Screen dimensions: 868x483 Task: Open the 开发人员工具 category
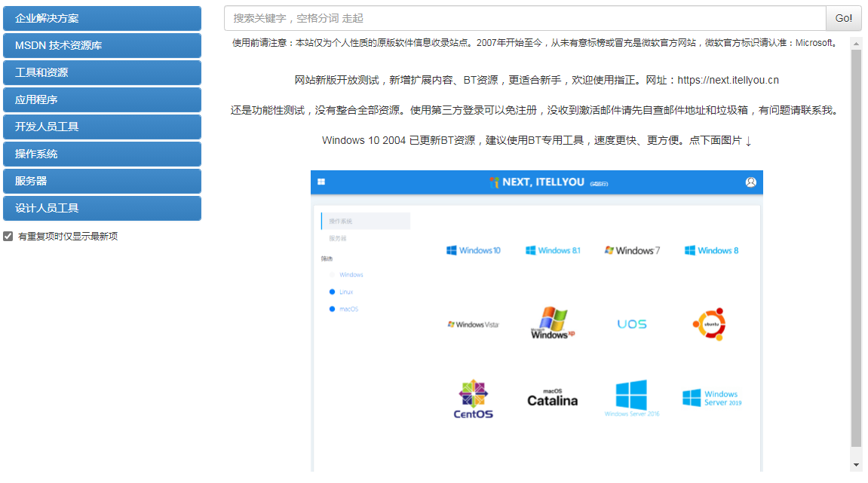pyautogui.click(x=102, y=127)
